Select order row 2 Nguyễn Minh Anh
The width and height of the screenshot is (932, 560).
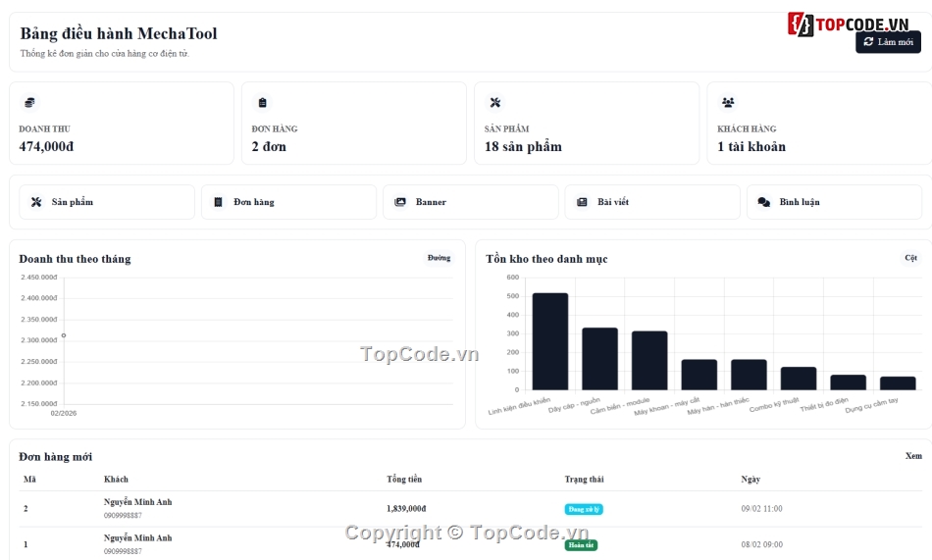470,509
